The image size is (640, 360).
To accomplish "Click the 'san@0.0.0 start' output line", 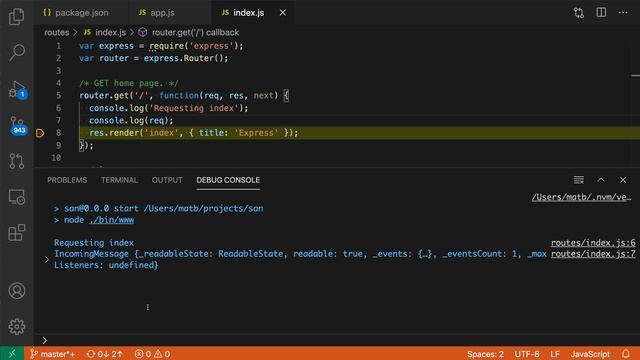I will point(159,209).
